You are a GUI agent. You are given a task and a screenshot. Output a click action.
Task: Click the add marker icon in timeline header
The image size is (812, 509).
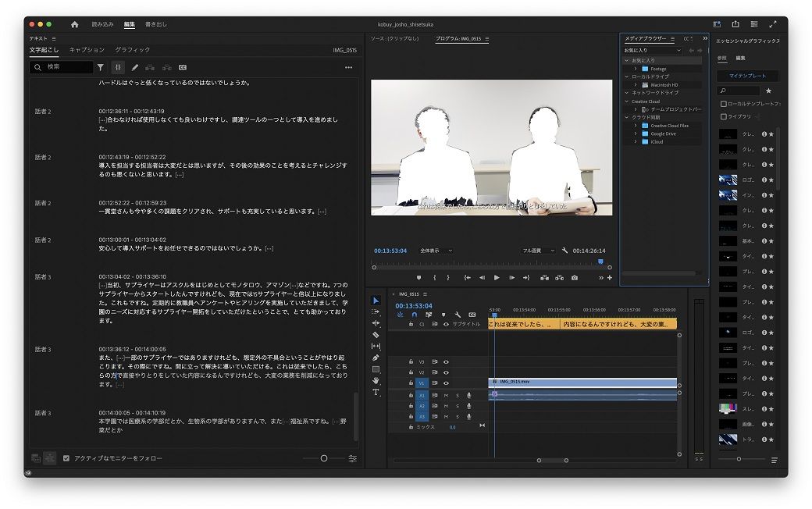click(443, 315)
